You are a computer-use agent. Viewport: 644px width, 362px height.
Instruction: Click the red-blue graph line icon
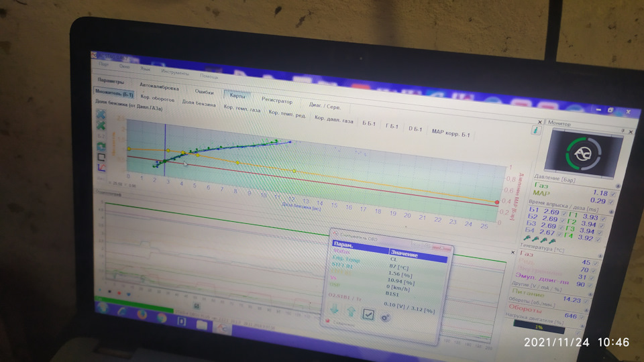pyautogui.click(x=101, y=168)
